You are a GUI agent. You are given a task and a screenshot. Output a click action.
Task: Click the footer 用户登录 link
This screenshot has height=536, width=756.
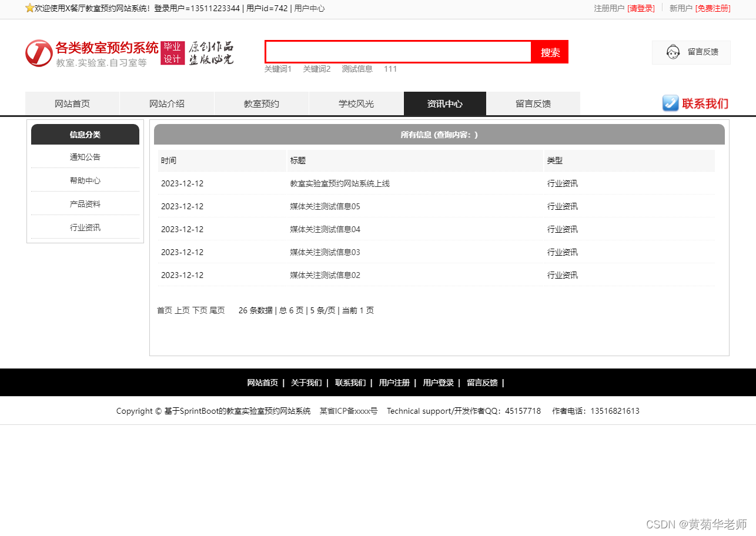pos(439,383)
